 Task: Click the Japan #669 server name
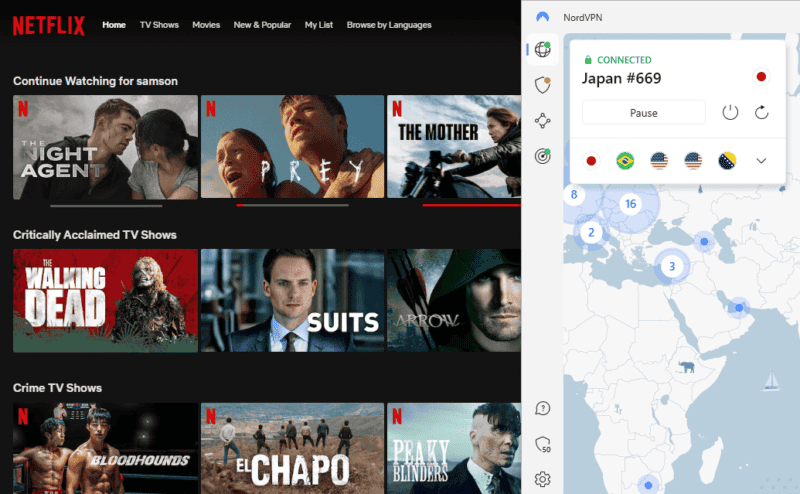click(x=621, y=78)
